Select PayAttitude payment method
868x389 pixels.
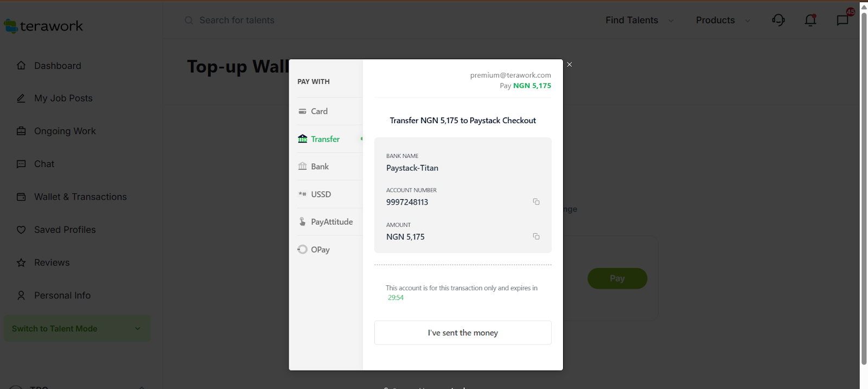tap(331, 222)
